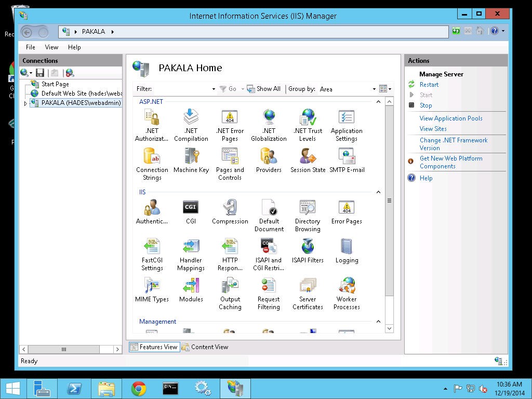Open SMTP E-mail feature
The image size is (532, 399).
[347, 161]
